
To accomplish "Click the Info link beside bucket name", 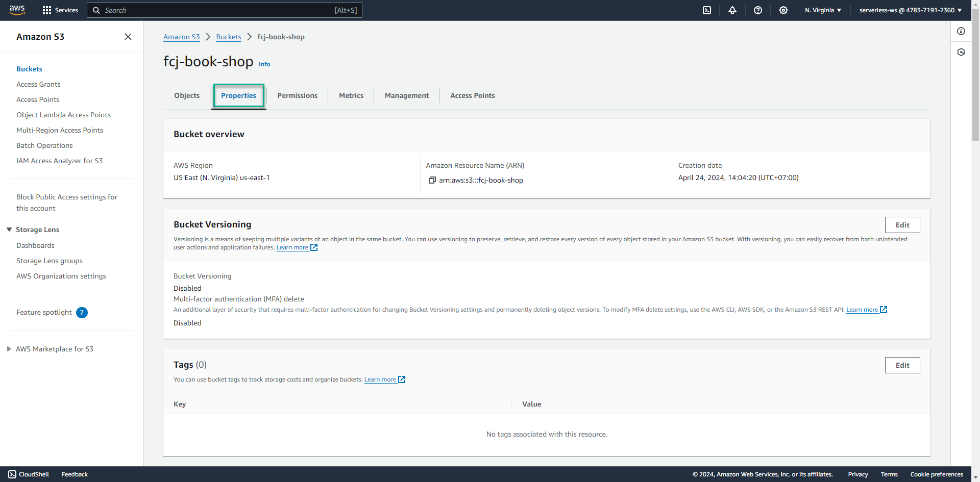I will [x=264, y=64].
